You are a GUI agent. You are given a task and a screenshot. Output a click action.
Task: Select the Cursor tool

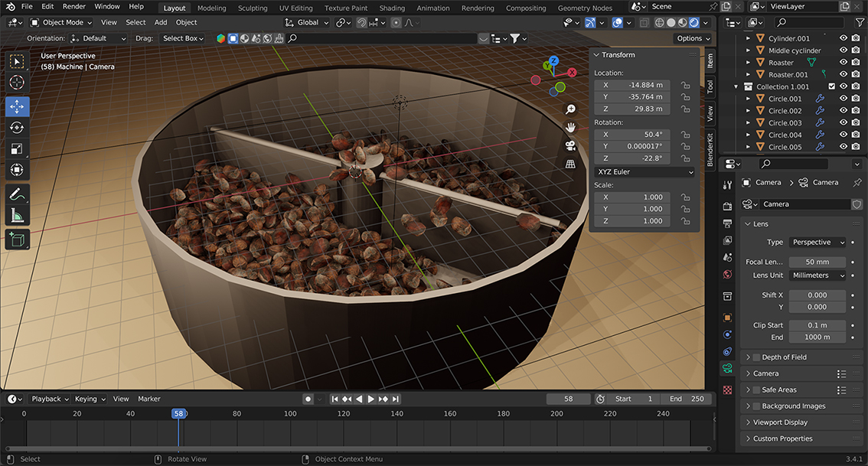[x=17, y=82]
